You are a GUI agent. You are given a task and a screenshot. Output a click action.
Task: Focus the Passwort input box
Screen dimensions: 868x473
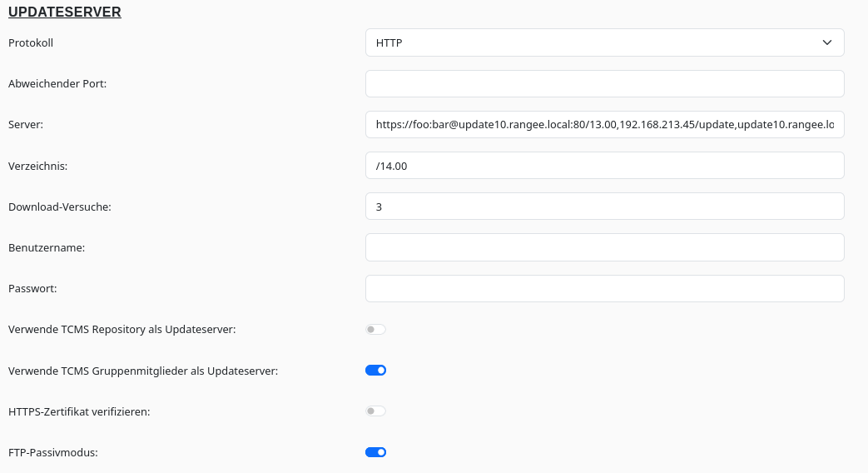[x=604, y=288]
